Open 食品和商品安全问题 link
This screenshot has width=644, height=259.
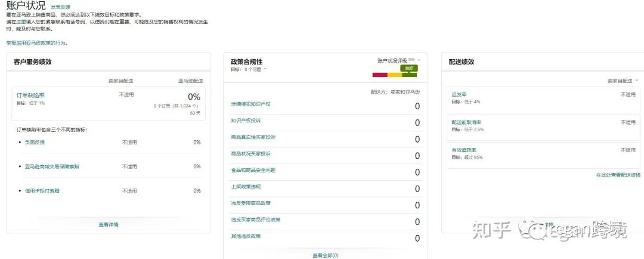(253, 170)
